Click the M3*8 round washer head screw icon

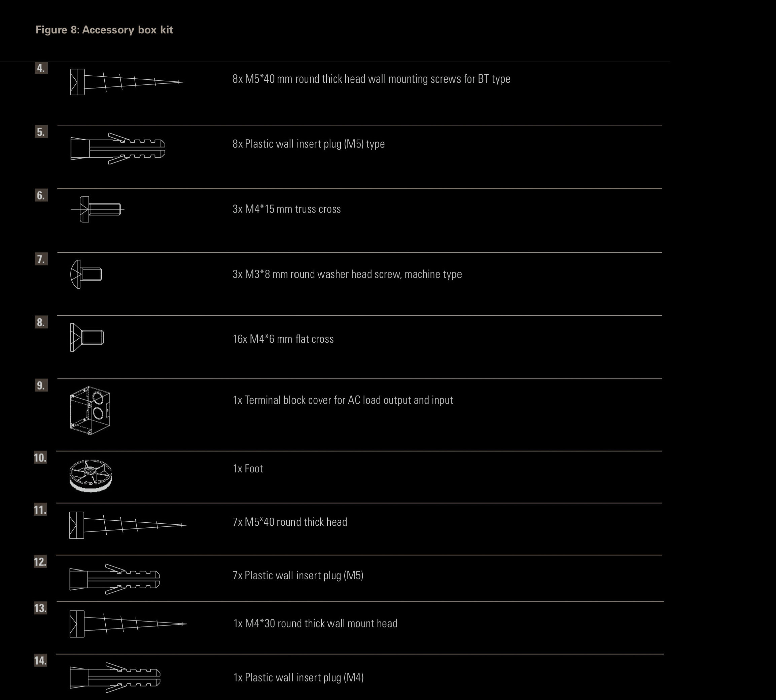click(86, 274)
